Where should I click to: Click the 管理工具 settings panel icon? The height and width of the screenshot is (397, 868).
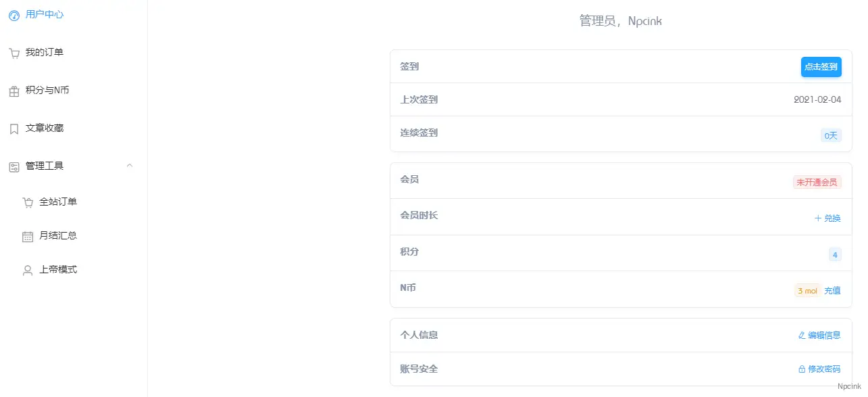(x=14, y=167)
